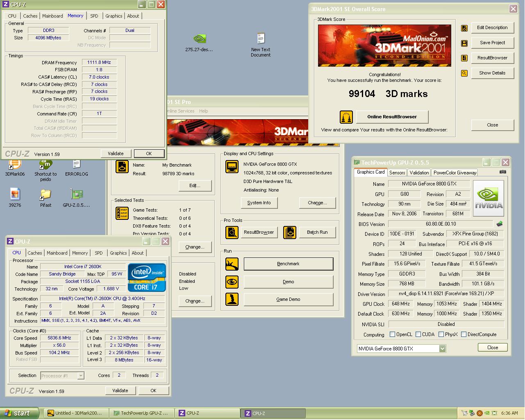Viewport: 525px width, 420px height.
Task: Click the Core Speed value 5836.6 MHz
Action: (59, 338)
